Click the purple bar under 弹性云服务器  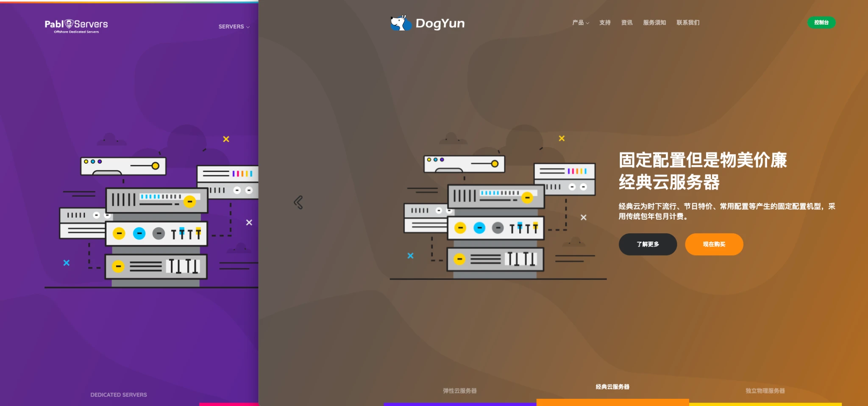point(460,404)
